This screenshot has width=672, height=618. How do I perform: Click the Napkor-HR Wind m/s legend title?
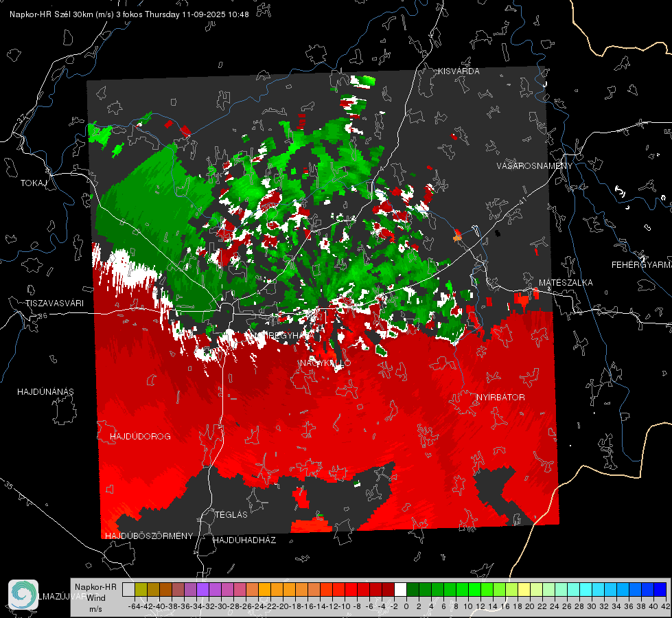pyautogui.click(x=95, y=598)
